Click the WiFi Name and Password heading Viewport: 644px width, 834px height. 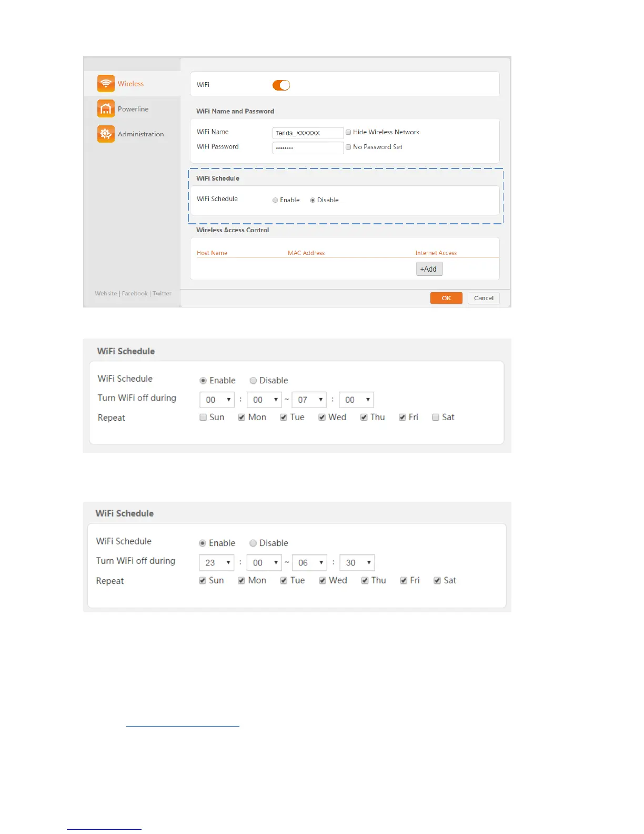235,111
